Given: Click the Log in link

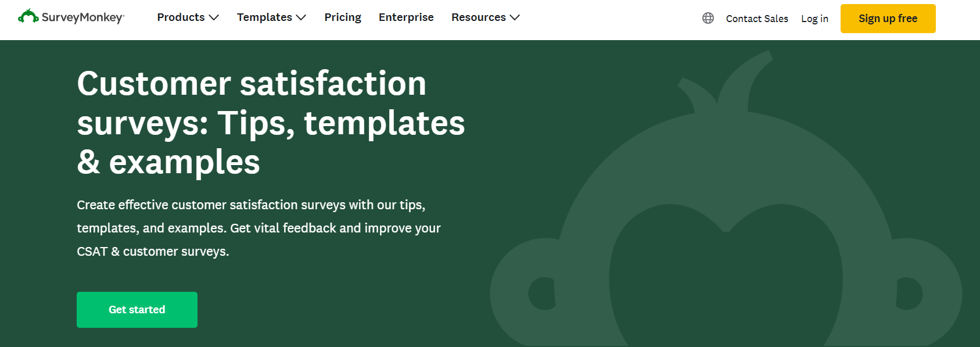Looking at the screenshot, I should coord(814,19).
